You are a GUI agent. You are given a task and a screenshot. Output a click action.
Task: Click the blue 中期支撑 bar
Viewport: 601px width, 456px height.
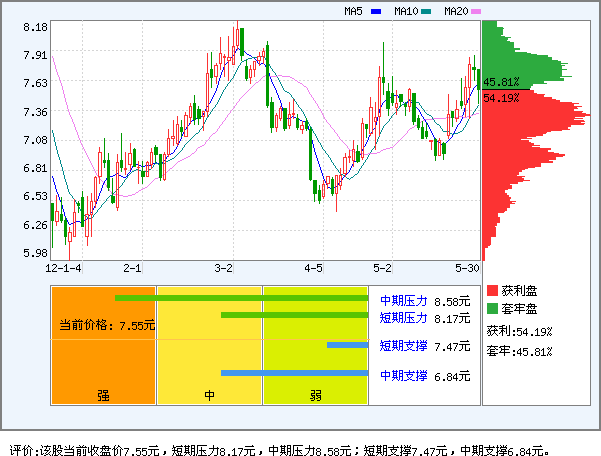[x=295, y=374]
